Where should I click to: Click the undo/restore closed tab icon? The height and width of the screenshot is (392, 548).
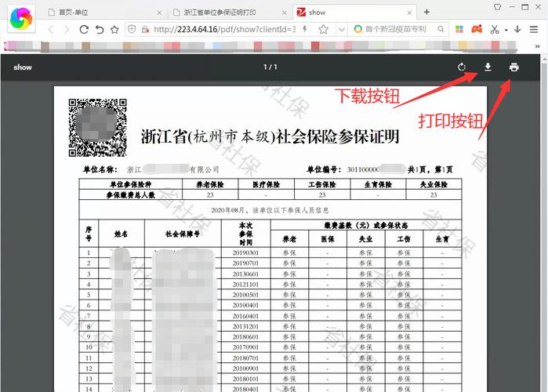100,30
